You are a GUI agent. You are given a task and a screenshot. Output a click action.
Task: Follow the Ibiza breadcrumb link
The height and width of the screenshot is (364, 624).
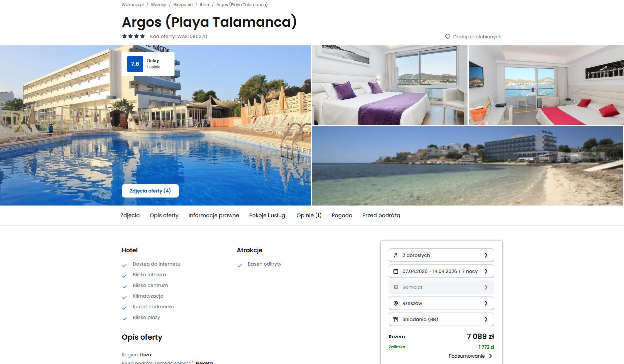205,5
